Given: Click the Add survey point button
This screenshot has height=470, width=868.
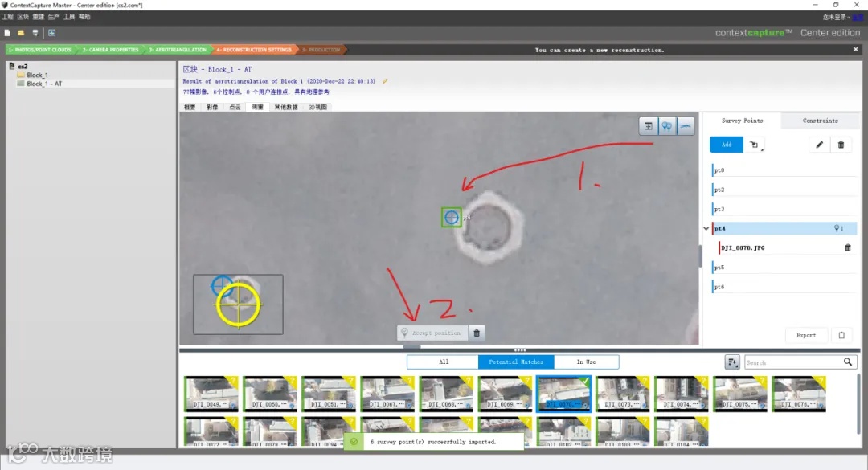Looking at the screenshot, I should click(727, 145).
